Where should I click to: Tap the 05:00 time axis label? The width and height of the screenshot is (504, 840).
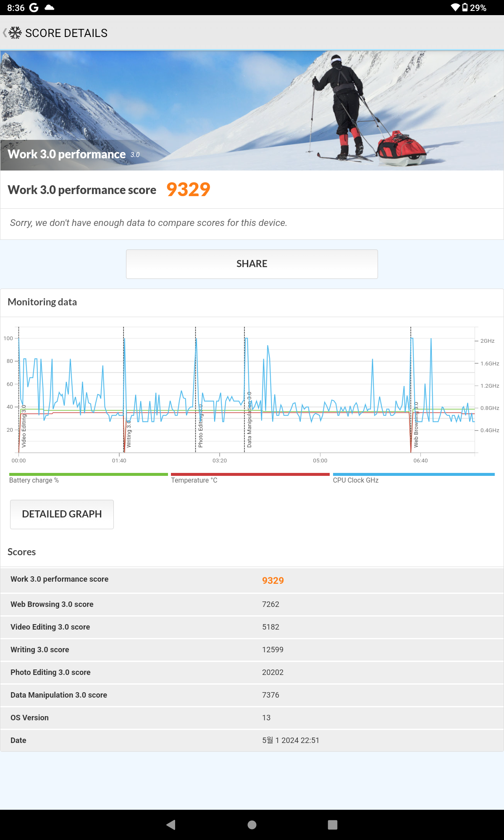click(320, 461)
